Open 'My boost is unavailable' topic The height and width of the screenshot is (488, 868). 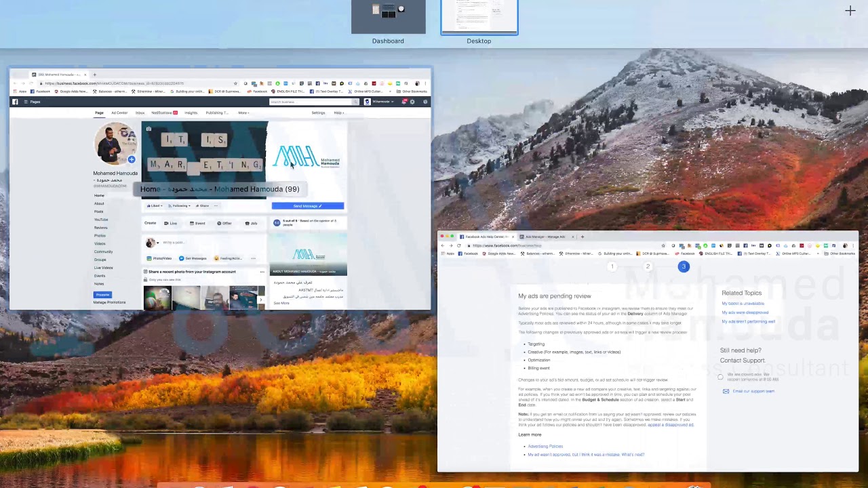(x=743, y=304)
